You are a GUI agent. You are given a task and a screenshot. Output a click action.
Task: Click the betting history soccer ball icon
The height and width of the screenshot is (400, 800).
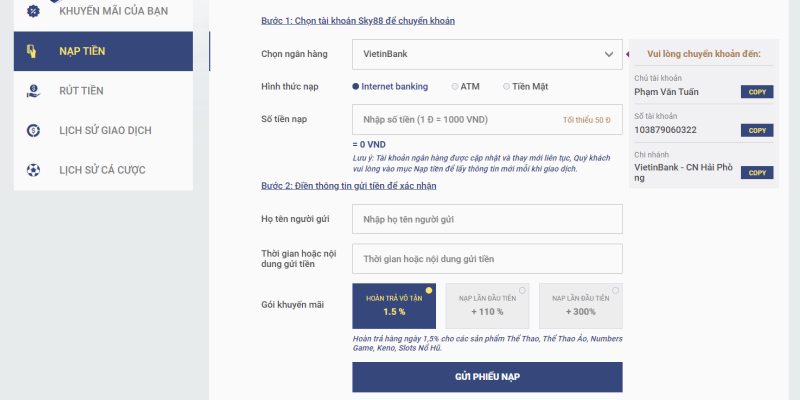pos(33,170)
